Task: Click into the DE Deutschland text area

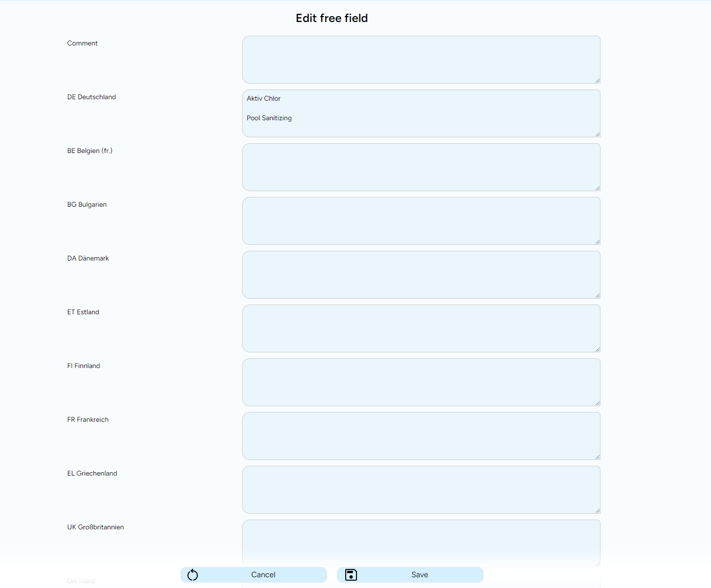Action: (421, 113)
